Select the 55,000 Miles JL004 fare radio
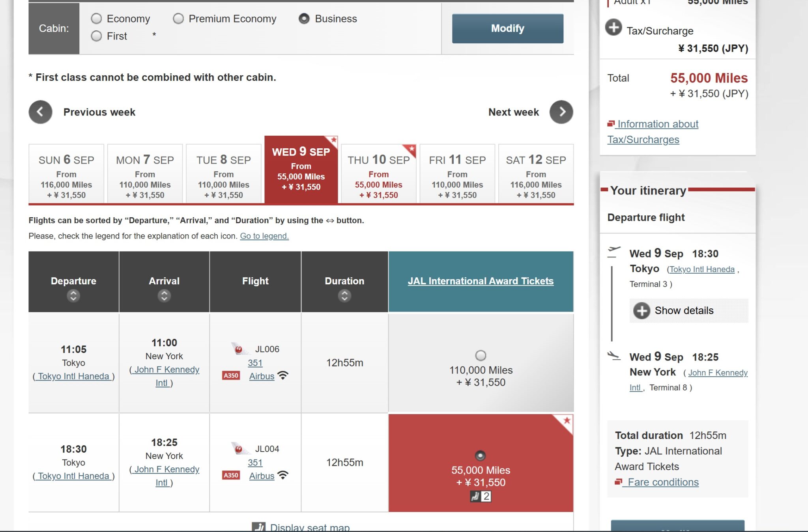This screenshot has height=532, width=808. click(480, 455)
